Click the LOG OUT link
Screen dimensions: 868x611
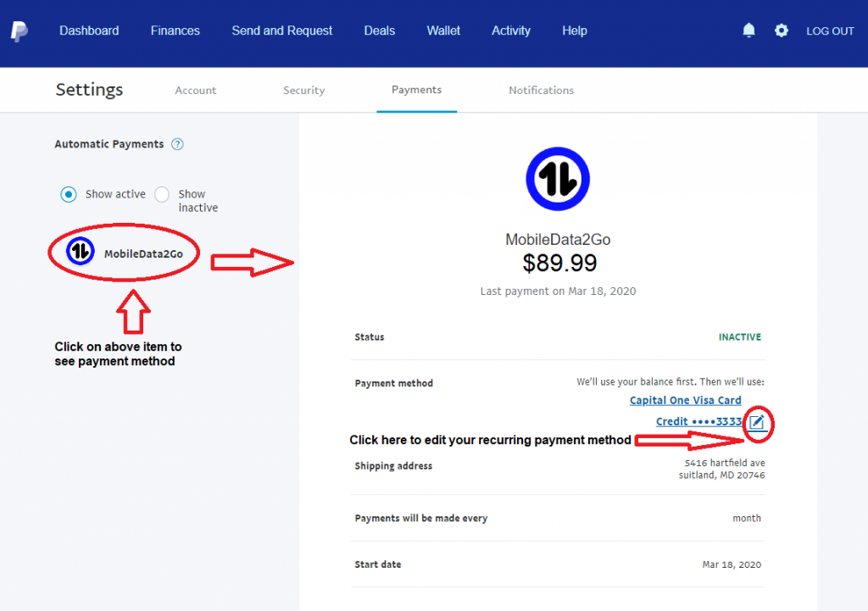coord(830,31)
